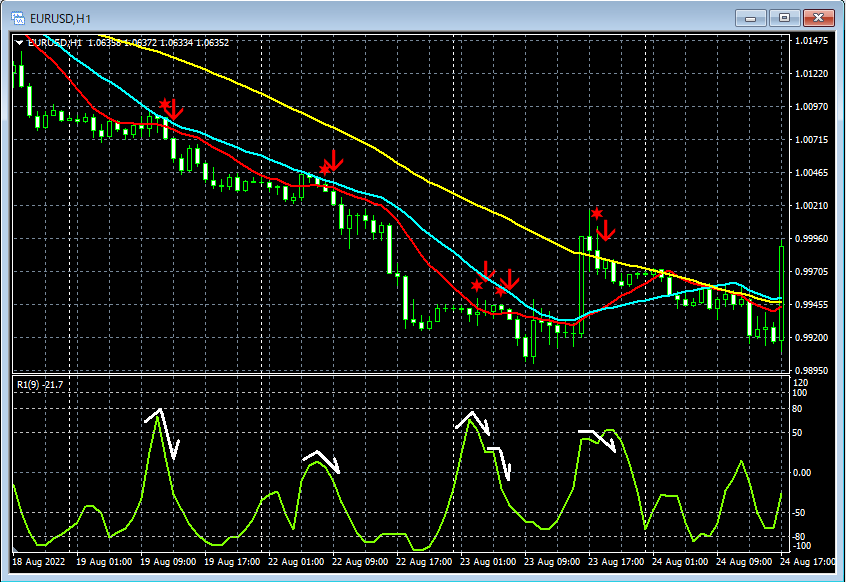Click the indicator scale value -50
Screen dimensions: 847x582
click(x=799, y=512)
